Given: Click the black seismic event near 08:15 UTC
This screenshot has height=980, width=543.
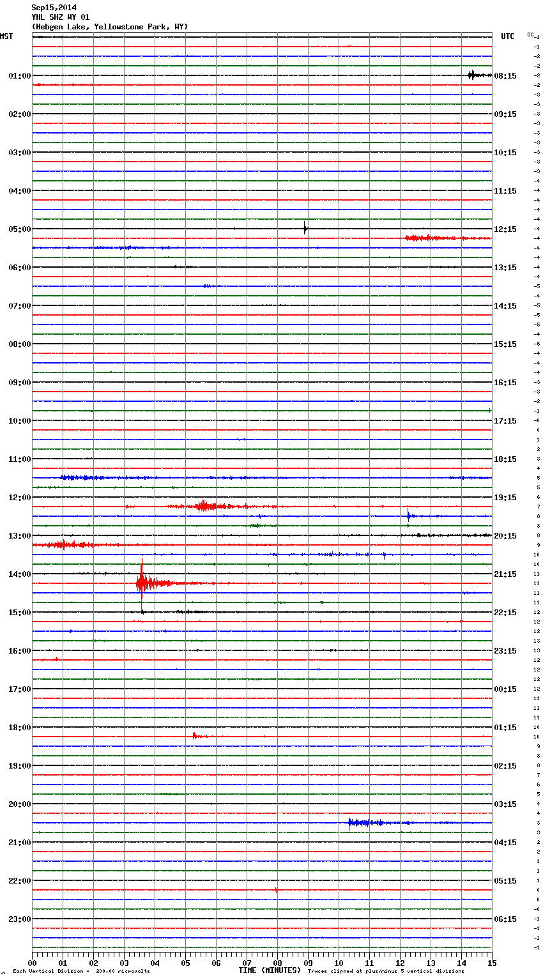Looking at the screenshot, I should 472,75.
